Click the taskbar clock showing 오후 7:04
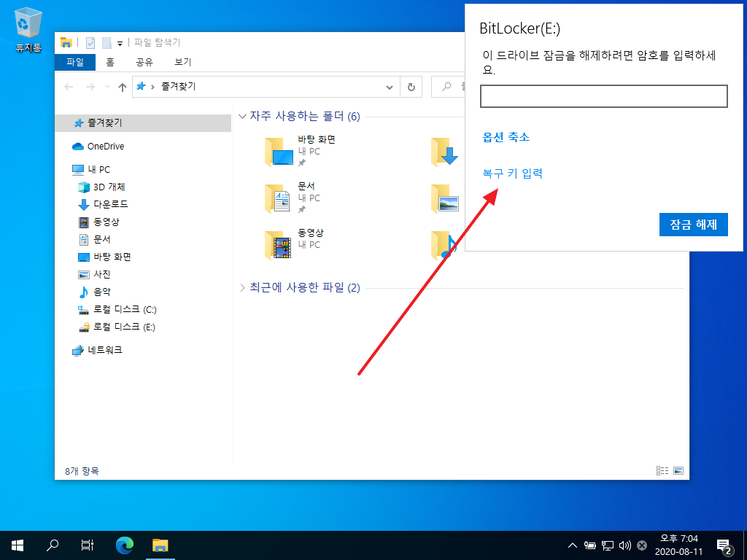The width and height of the screenshot is (747, 560). tap(679, 545)
